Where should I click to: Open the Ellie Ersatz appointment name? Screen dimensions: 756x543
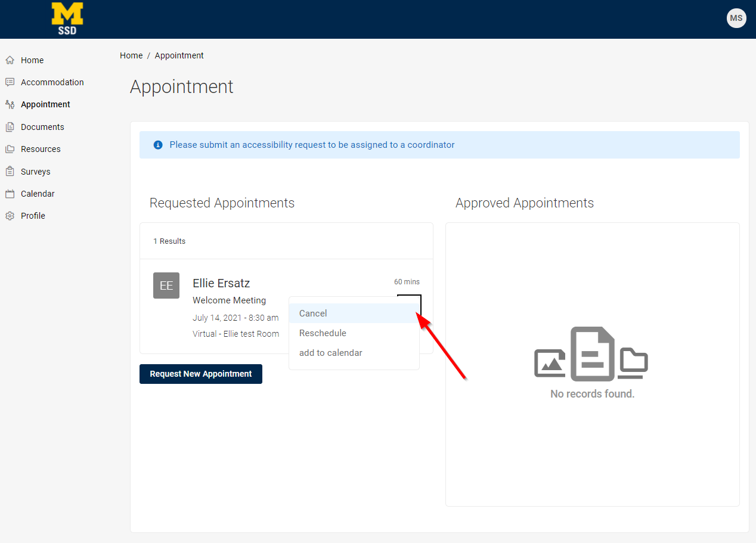coord(221,283)
